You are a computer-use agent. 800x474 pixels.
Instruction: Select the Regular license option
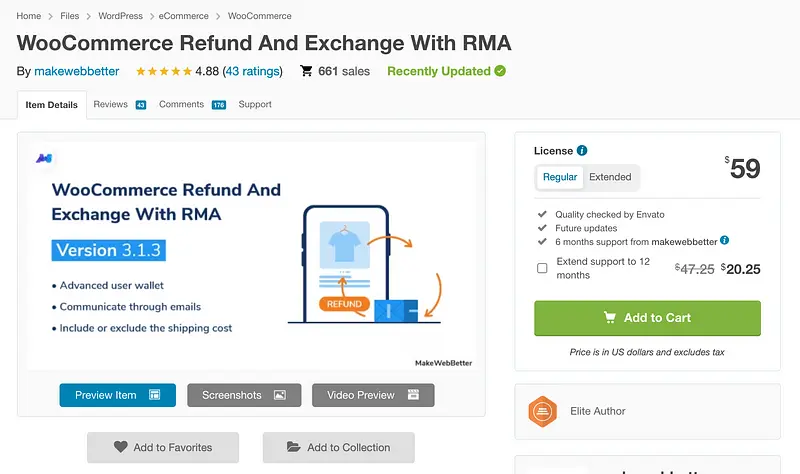[560, 177]
